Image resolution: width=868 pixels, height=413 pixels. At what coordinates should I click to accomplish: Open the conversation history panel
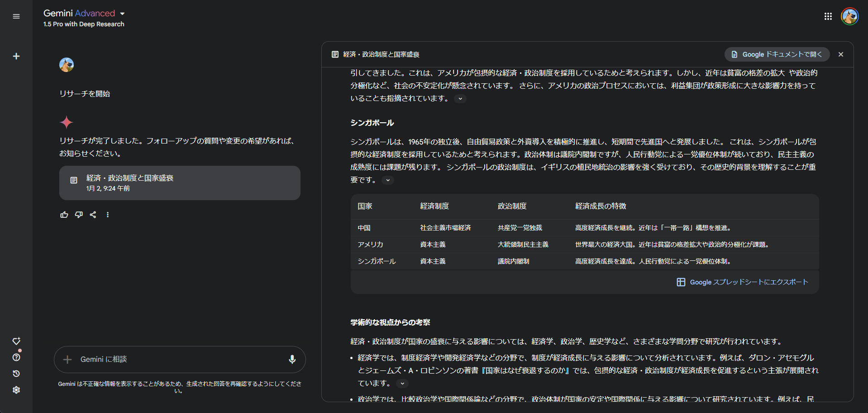pos(16,374)
